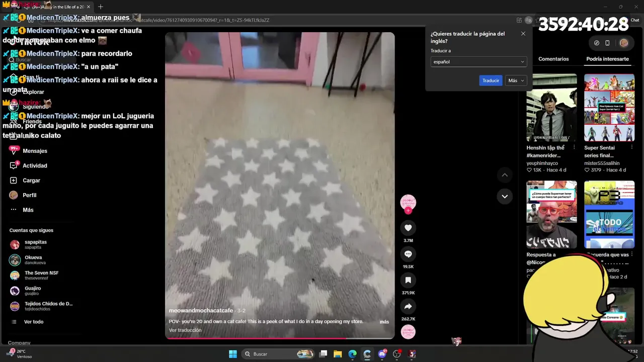Expand the español language dropdown
Viewport: 644px width, 362px height.
coord(478,62)
